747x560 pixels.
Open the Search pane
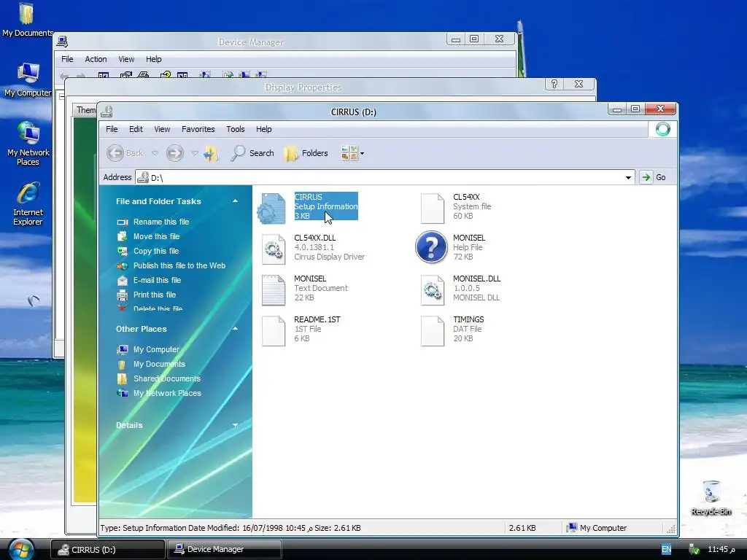(252, 153)
